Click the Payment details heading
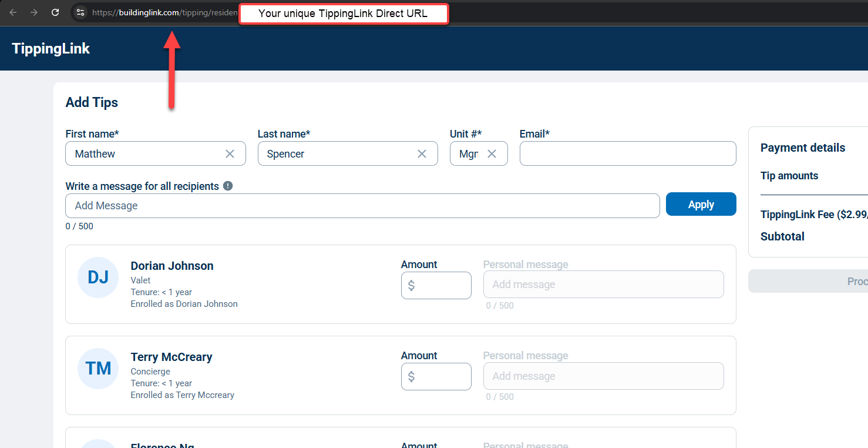868x448 pixels. (803, 148)
